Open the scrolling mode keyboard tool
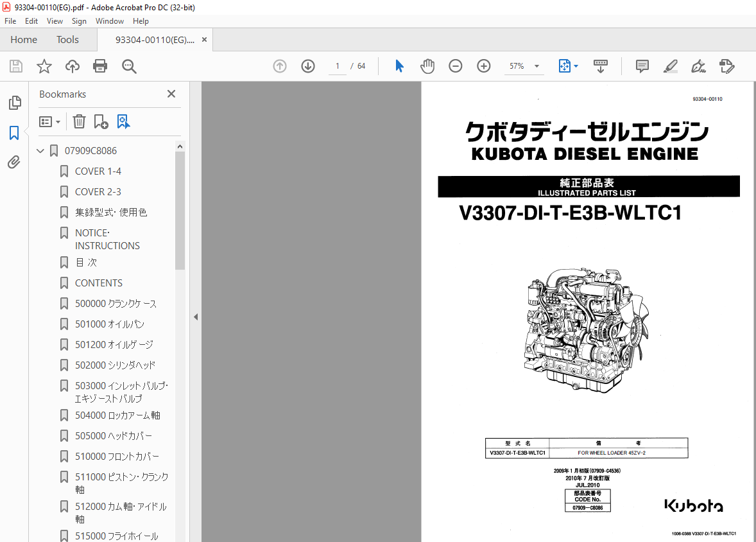Screen dimensions: 756x542 pos(600,66)
